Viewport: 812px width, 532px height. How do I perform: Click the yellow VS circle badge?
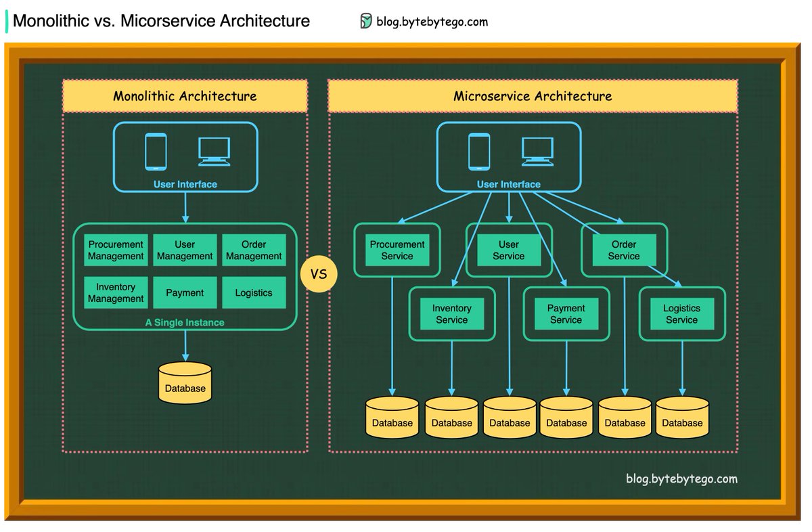[x=318, y=273]
